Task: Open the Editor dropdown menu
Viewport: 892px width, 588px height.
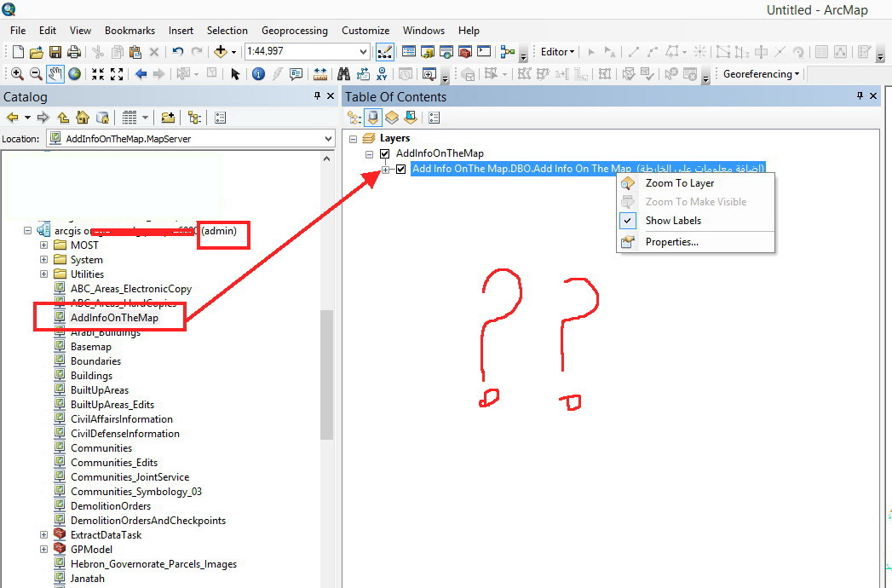Action: coord(557,52)
